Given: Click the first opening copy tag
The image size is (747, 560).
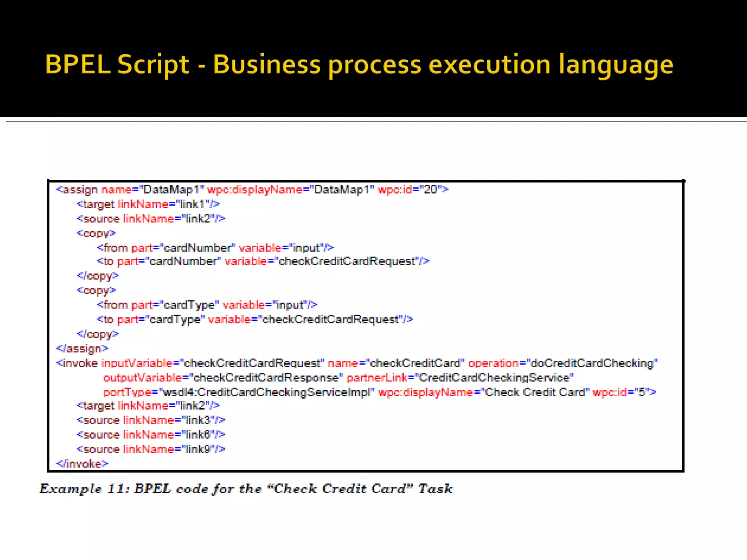Looking at the screenshot, I should 96,233.
